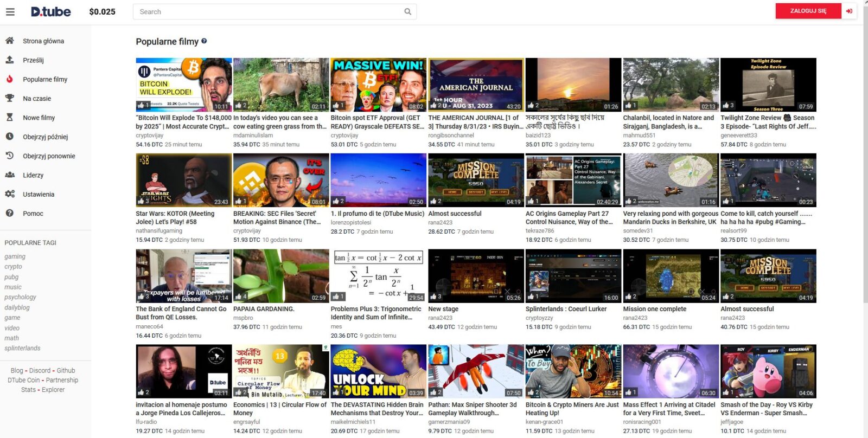
Task: Open title Mass Effect 1 Arriving at Citadel
Action: 669,409
